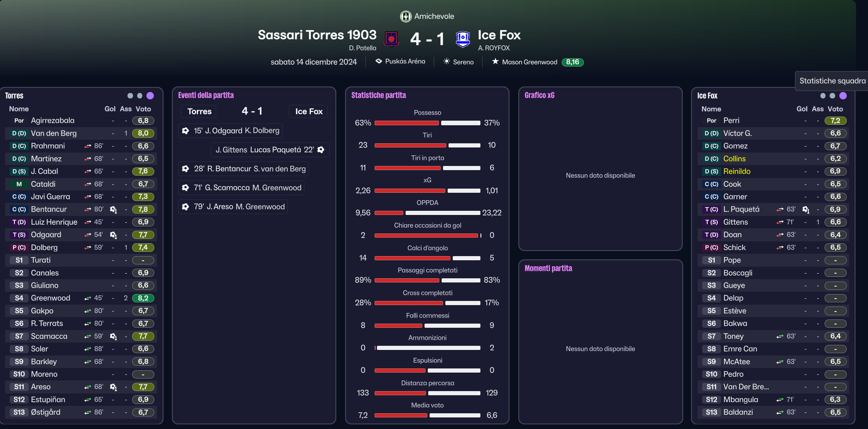Screen dimensions: 868x429
Task: Select the Torres tab in match events
Action: point(199,111)
